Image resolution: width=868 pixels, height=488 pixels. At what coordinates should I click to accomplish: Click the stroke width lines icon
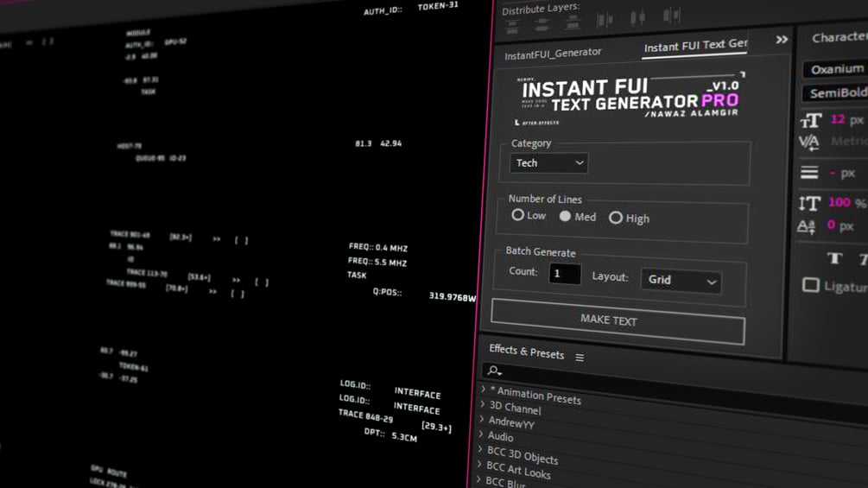click(x=808, y=173)
